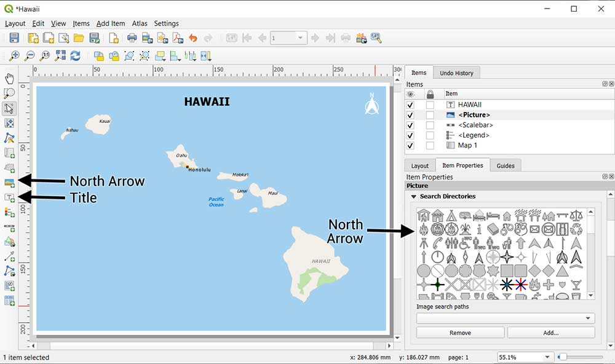Select the Edit Nodes Item tool
Image resolution: width=615 pixels, height=364 pixels.
pyautogui.click(x=9, y=138)
